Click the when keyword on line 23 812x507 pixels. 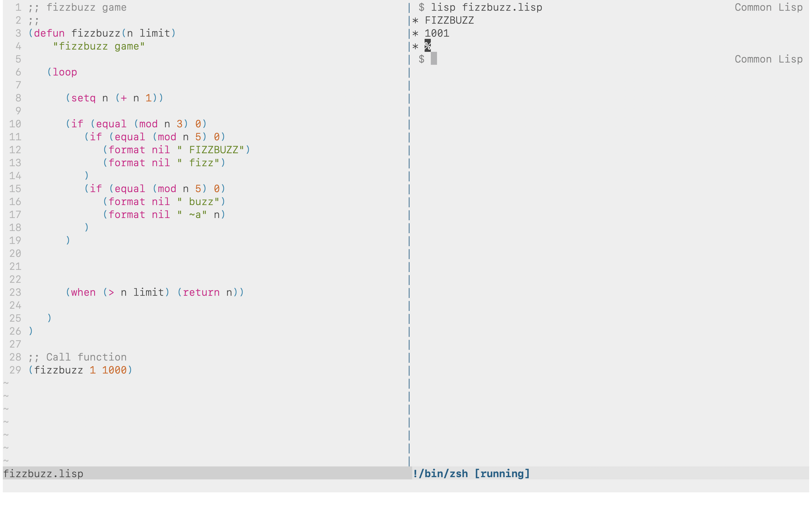pyautogui.click(x=83, y=292)
